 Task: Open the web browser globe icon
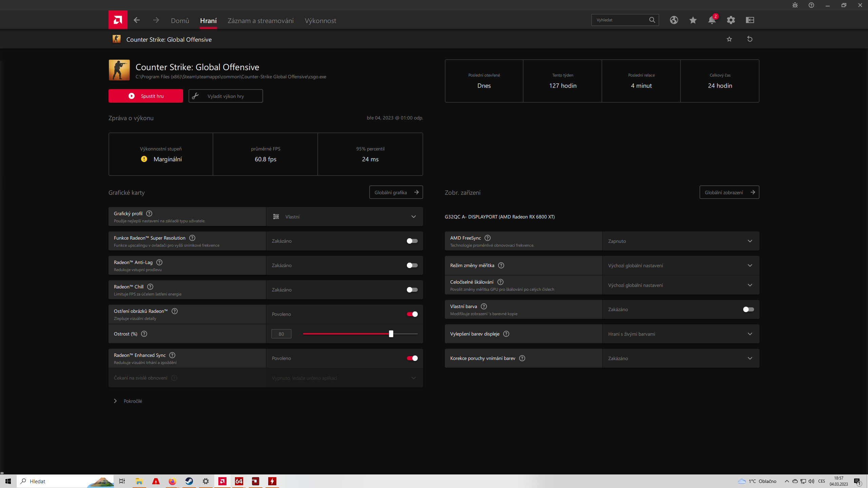(x=674, y=20)
